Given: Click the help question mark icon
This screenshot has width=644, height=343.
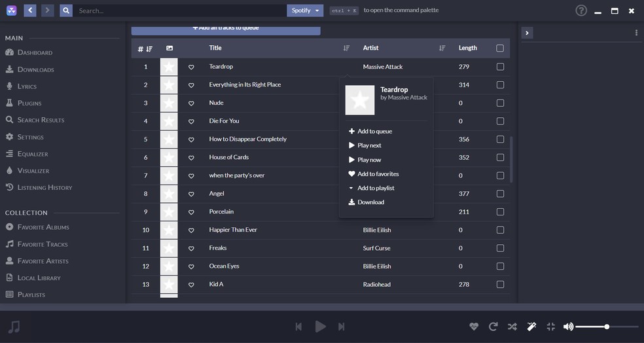Looking at the screenshot, I should (581, 10).
